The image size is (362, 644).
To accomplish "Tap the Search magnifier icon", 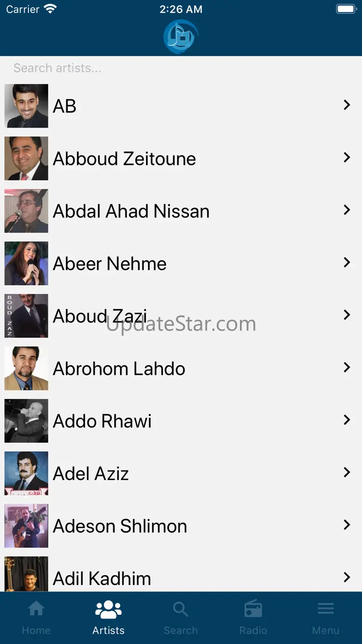I will (x=181, y=609).
